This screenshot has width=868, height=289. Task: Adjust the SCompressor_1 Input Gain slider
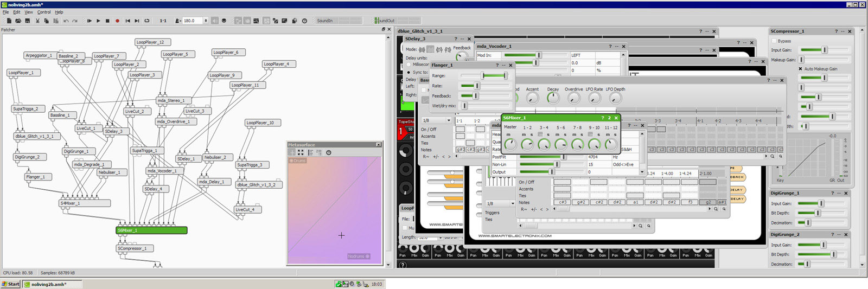tap(825, 50)
